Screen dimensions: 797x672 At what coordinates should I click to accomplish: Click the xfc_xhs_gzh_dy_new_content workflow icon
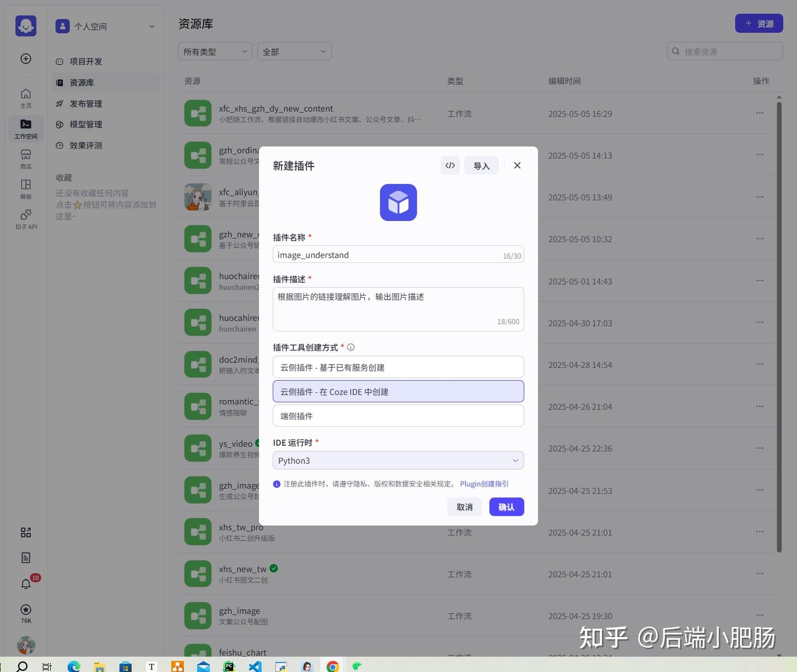click(x=198, y=113)
